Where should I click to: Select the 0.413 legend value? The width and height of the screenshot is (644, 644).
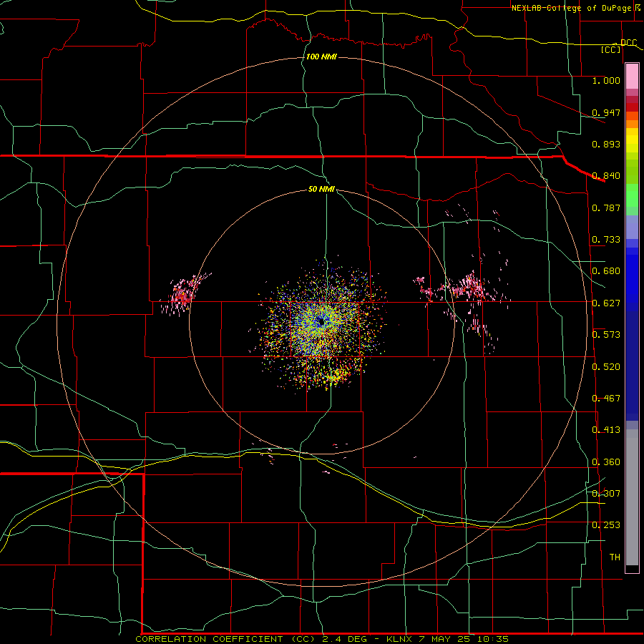point(606,430)
